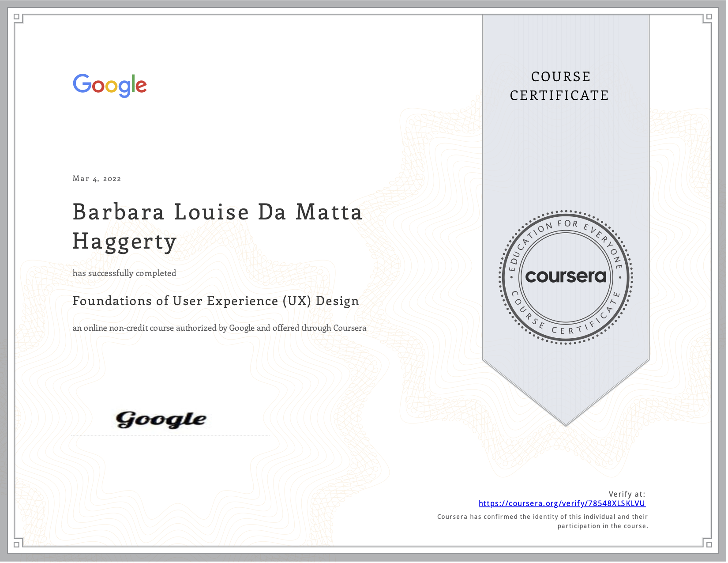Click 'has successfully completed' text

point(124,273)
